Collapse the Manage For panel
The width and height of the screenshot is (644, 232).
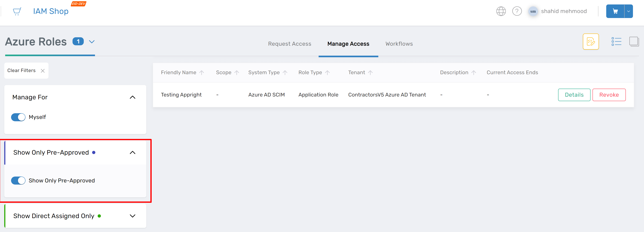pos(133,97)
